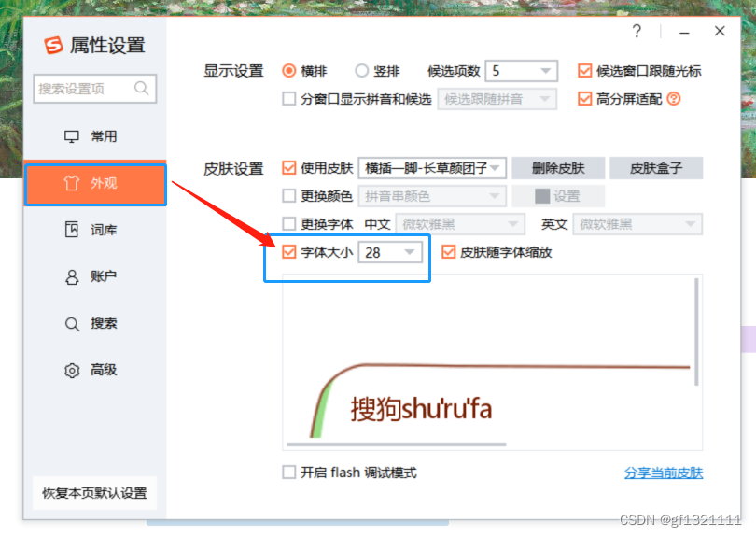756x536 pixels.
Task: Click the 搜狗shu'ru'fa skin preview
Action: 492,362
